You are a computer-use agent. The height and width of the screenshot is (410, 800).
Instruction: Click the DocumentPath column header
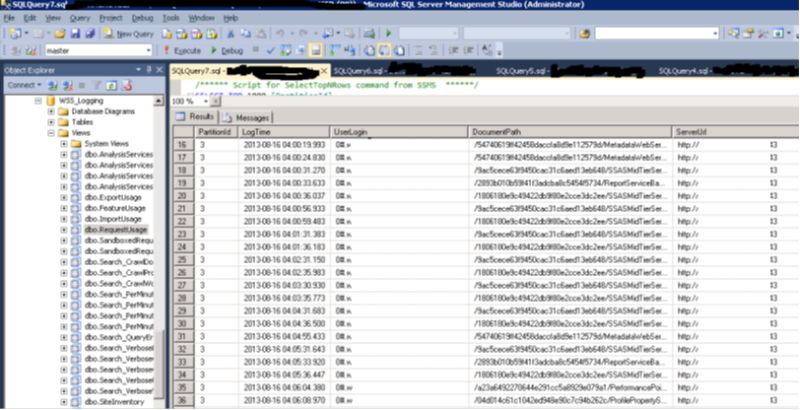point(570,132)
